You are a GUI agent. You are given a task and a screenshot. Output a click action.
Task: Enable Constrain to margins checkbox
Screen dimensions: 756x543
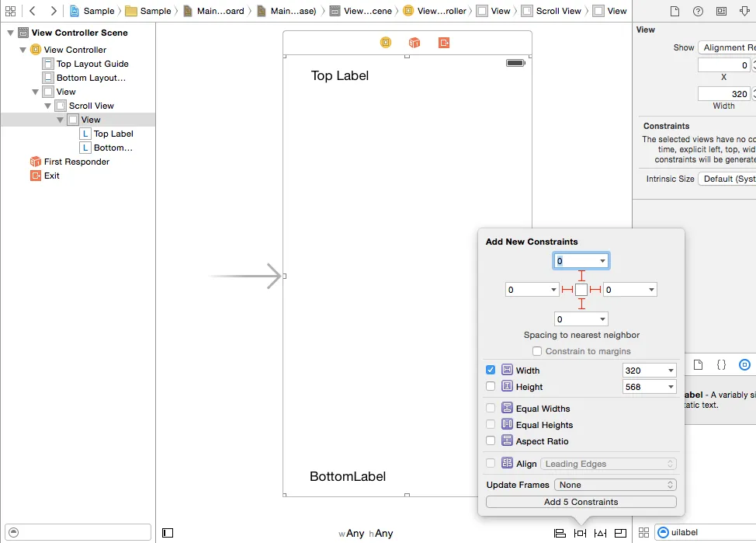click(x=536, y=351)
